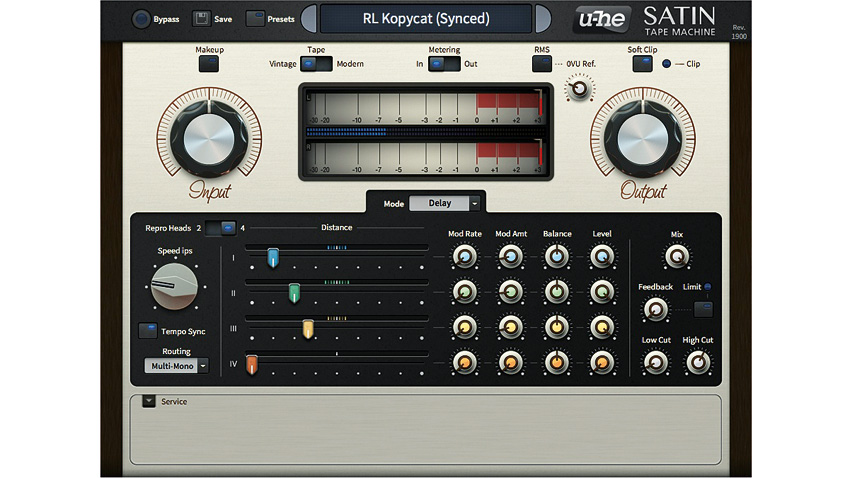Click the Mode dropdown arrow
The image size is (850, 478).
[474, 203]
